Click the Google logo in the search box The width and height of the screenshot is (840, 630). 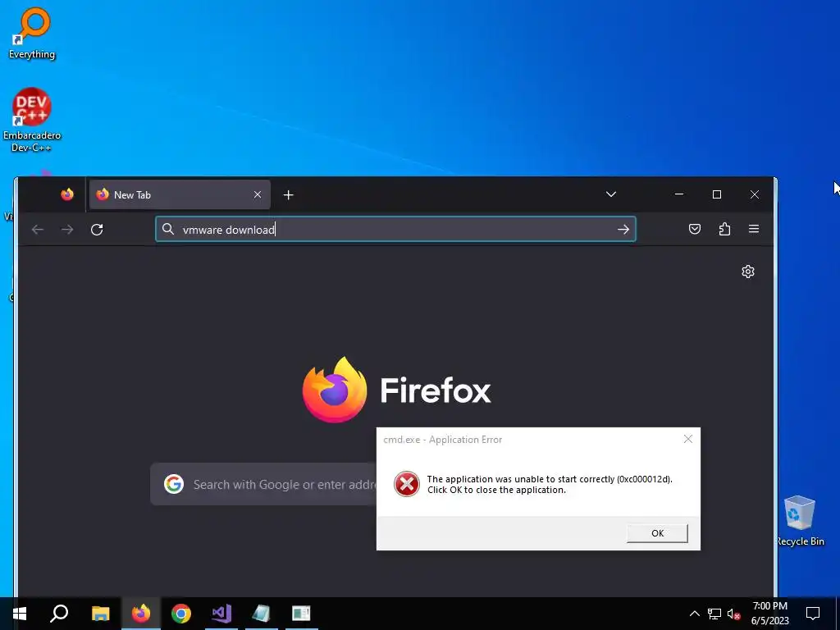point(174,484)
